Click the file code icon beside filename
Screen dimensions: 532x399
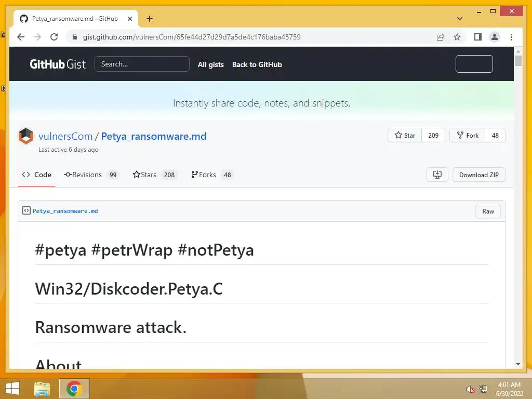[x=26, y=211]
